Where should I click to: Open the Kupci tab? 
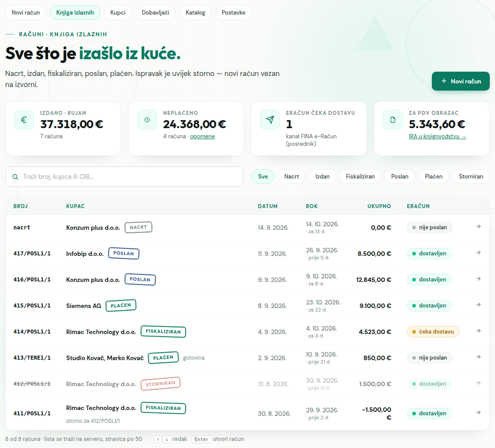(118, 13)
